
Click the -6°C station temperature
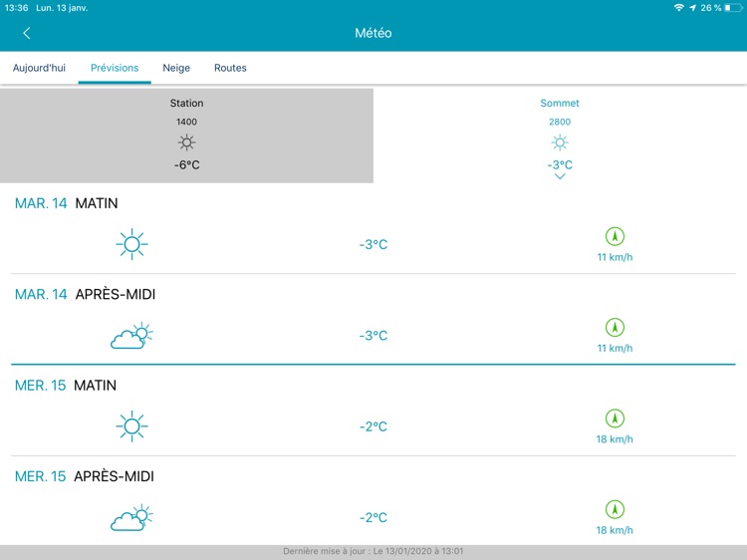coord(187,164)
